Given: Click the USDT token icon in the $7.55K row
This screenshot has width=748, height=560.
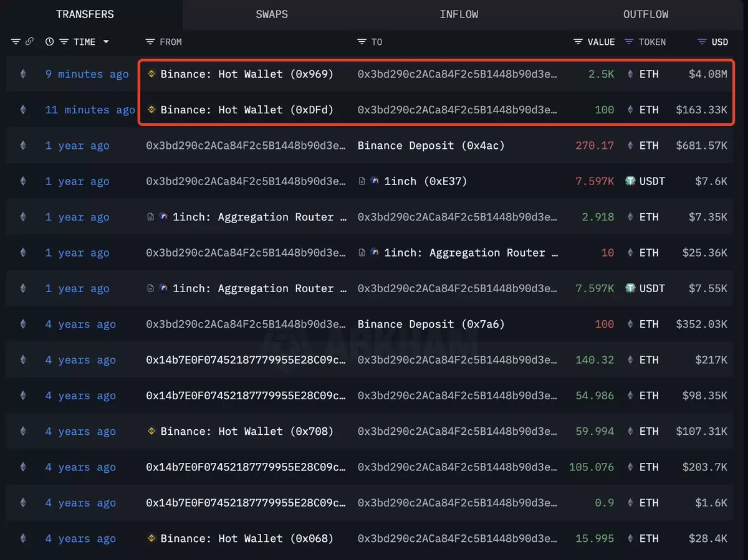Looking at the screenshot, I should coord(630,288).
